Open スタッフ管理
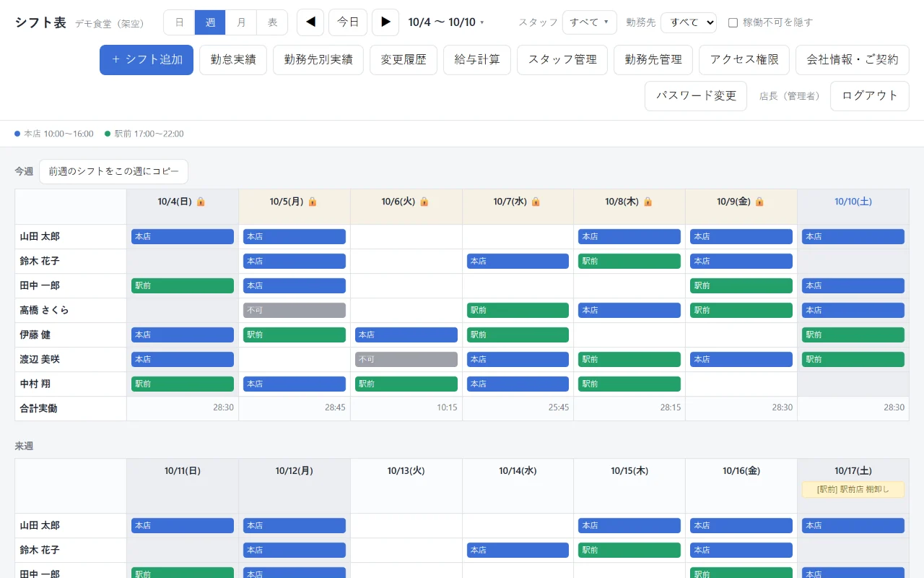Screen dimensions: 924x578 [562, 60]
